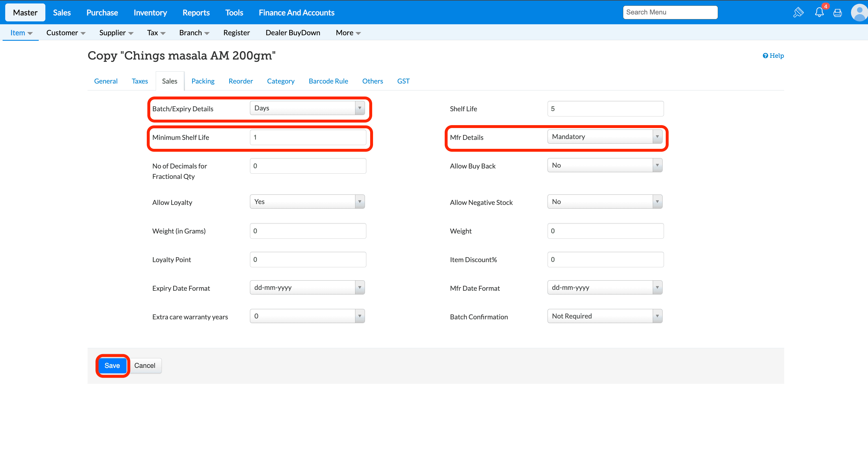Click the Save button
Viewport: 868px width, 467px height.
click(112, 366)
